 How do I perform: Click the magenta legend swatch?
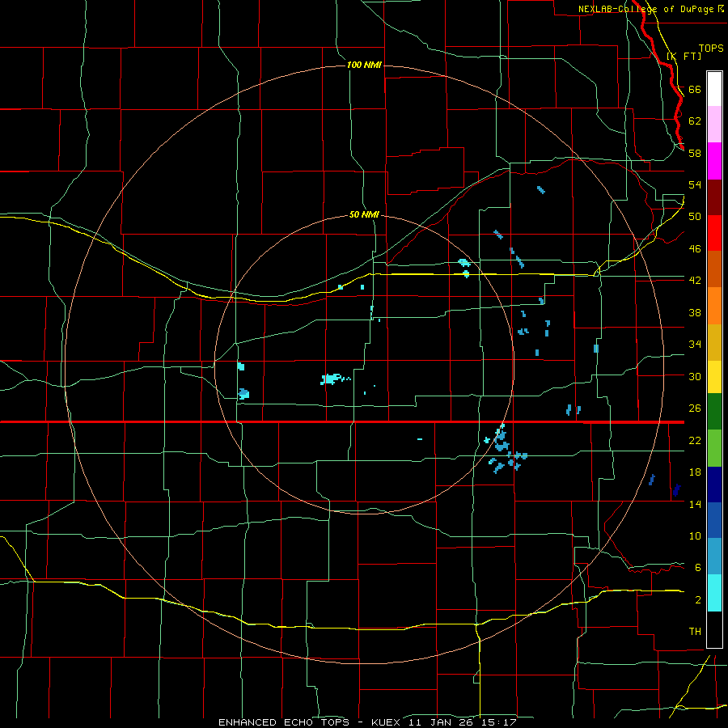(714, 161)
